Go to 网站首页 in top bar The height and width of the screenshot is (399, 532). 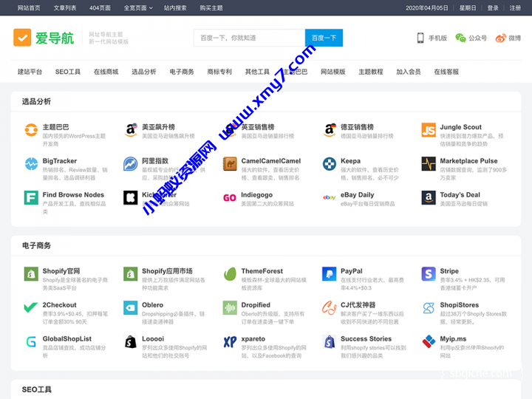29,8
